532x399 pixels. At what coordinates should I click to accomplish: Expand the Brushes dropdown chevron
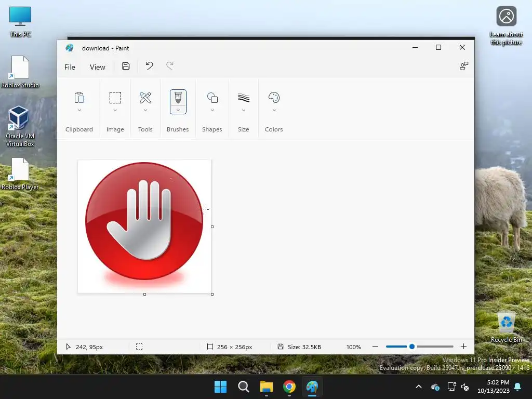tap(178, 110)
